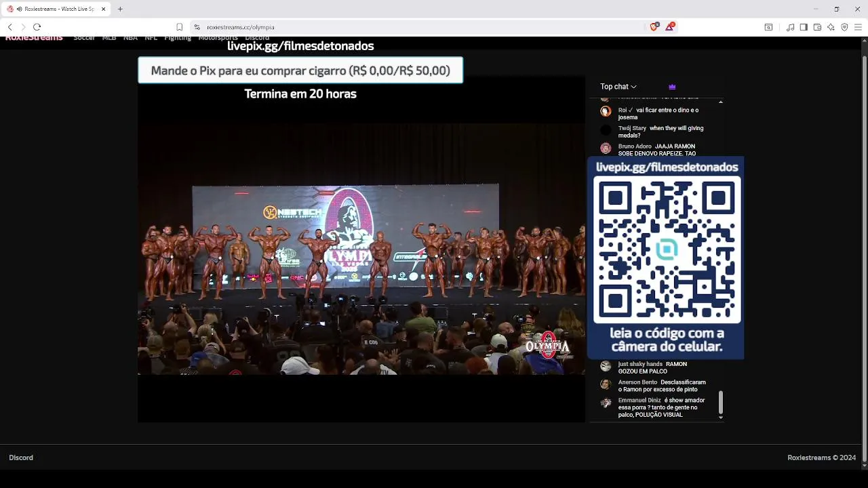868x488 pixels.
Task: Click Emmanuel Diniz's 'POLUÇÃO VISUAL' message
Action: 661,407
